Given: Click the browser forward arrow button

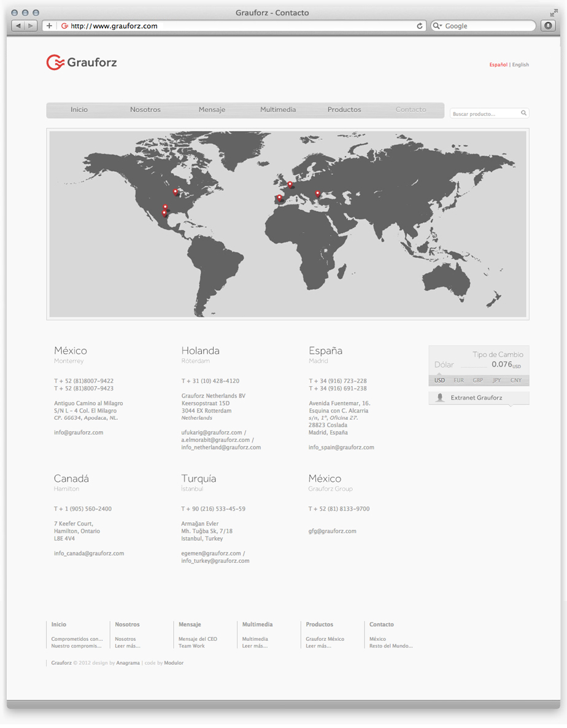Looking at the screenshot, I should [x=31, y=26].
